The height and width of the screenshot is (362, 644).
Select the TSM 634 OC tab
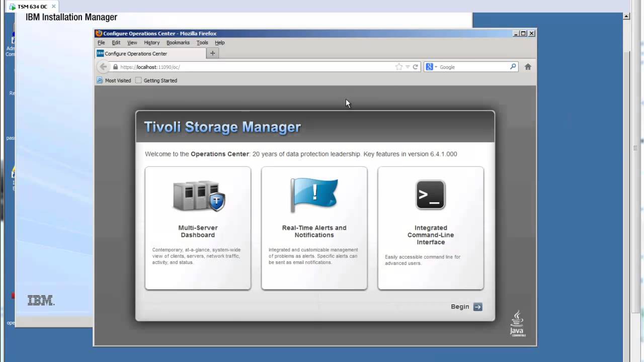point(32,7)
